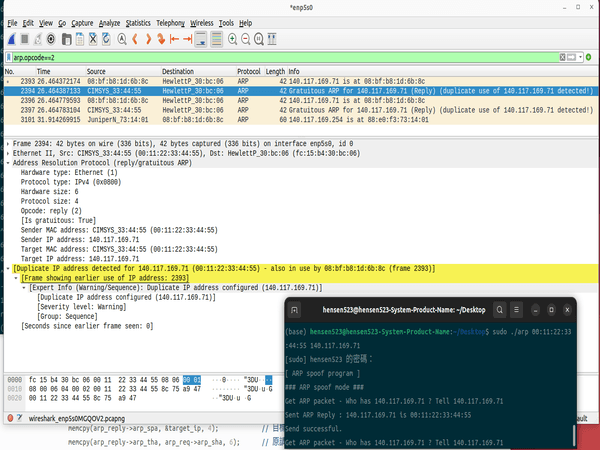Go to previous packet in history

tap(135, 39)
